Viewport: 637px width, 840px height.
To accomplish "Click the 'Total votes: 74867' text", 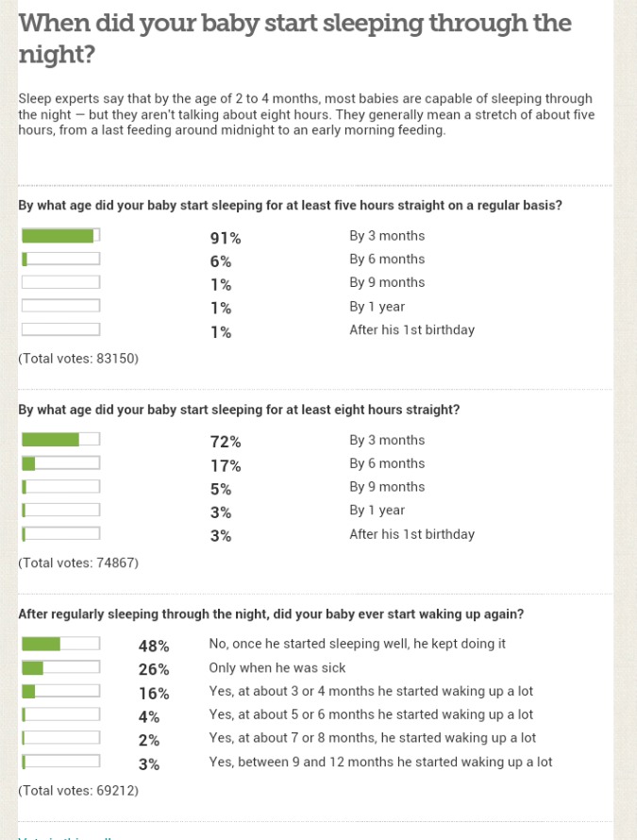I will pos(78,563).
